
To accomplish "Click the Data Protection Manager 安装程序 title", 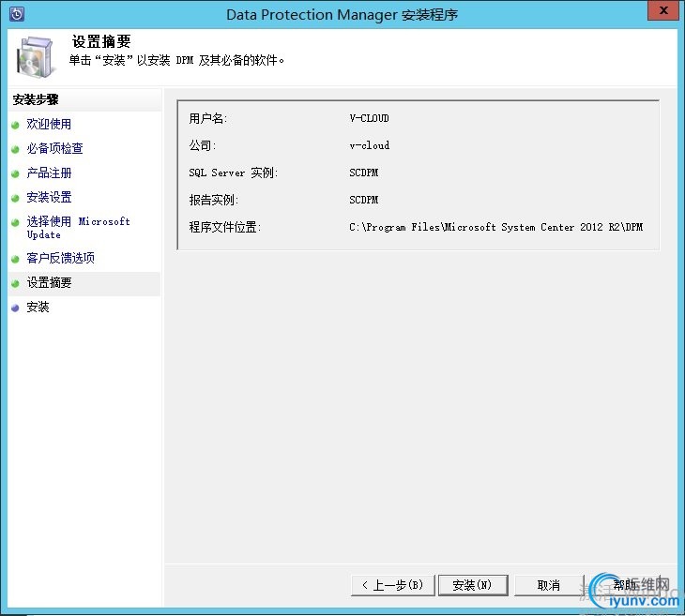I will (342, 15).
